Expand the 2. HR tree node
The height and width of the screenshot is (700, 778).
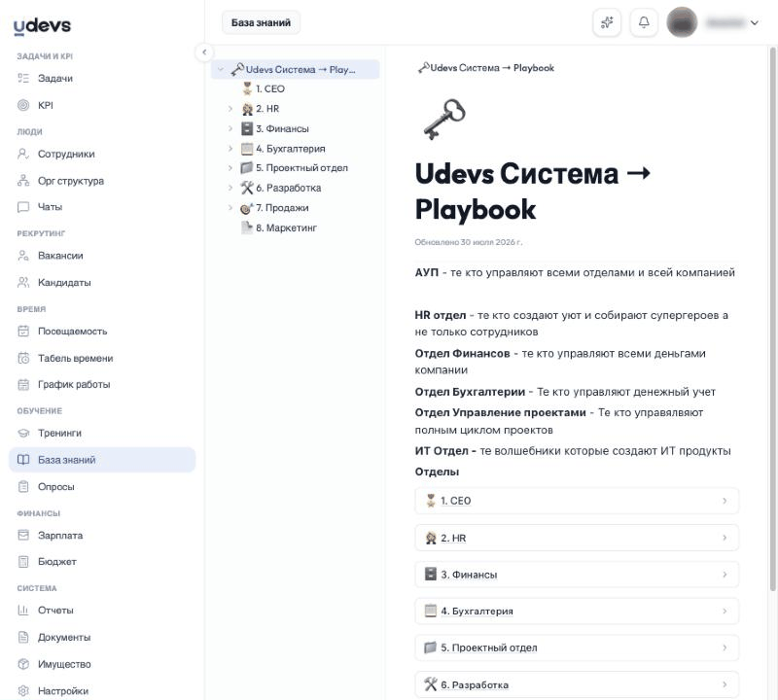(x=230, y=109)
